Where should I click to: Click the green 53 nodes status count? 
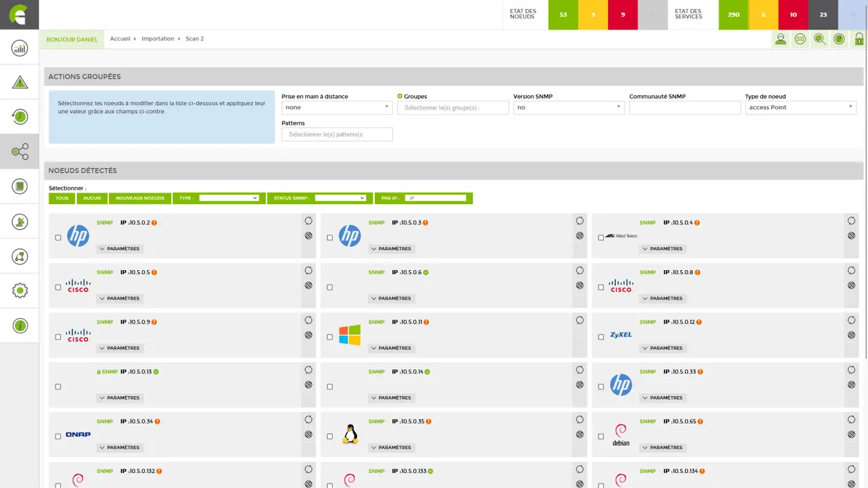pyautogui.click(x=563, y=14)
